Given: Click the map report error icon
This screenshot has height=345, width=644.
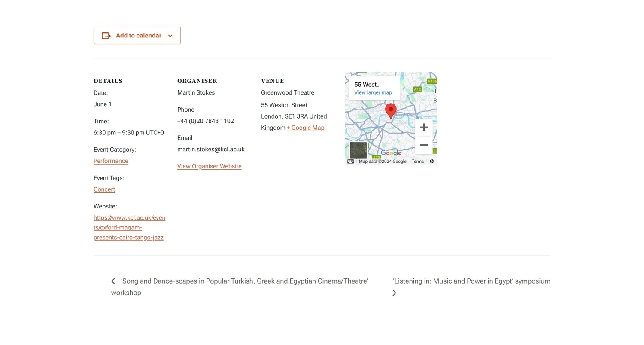Looking at the screenshot, I should tap(432, 162).
